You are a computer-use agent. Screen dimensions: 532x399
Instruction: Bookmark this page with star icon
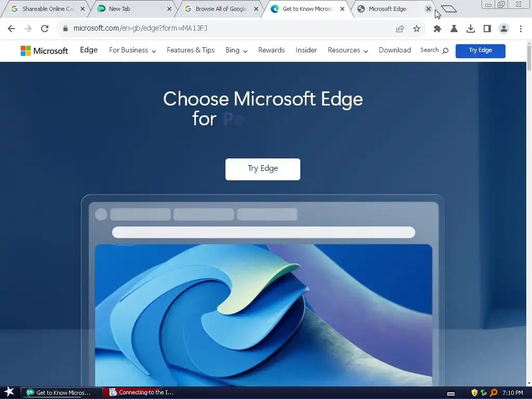pyautogui.click(x=417, y=29)
